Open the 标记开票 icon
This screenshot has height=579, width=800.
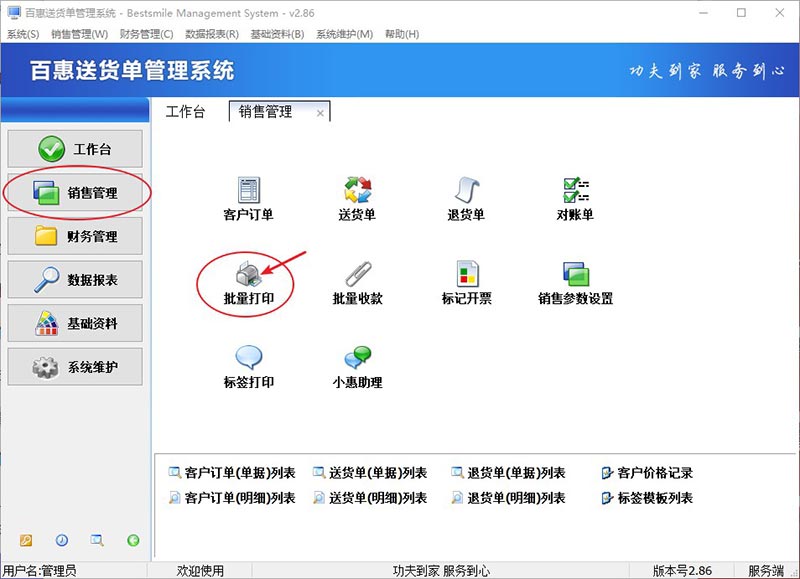(467, 274)
